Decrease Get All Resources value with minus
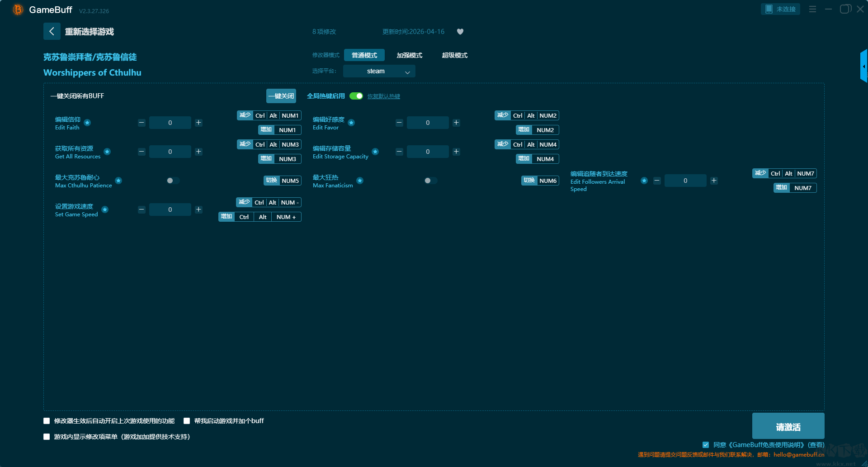868x467 pixels. [142, 152]
